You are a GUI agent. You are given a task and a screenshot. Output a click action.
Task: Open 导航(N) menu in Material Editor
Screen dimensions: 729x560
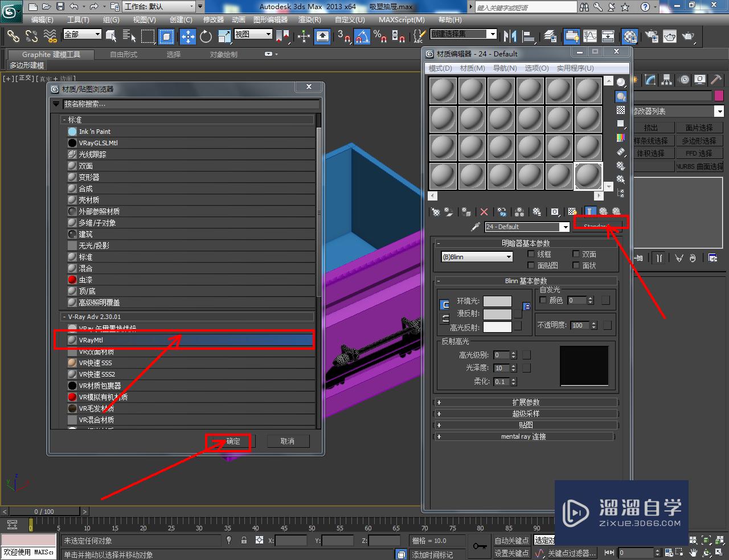coord(505,68)
